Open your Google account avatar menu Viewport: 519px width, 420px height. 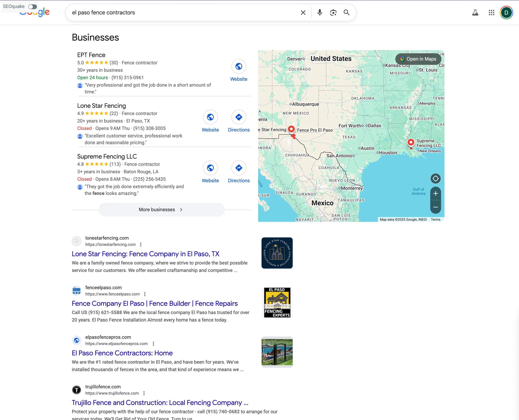pos(506,13)
